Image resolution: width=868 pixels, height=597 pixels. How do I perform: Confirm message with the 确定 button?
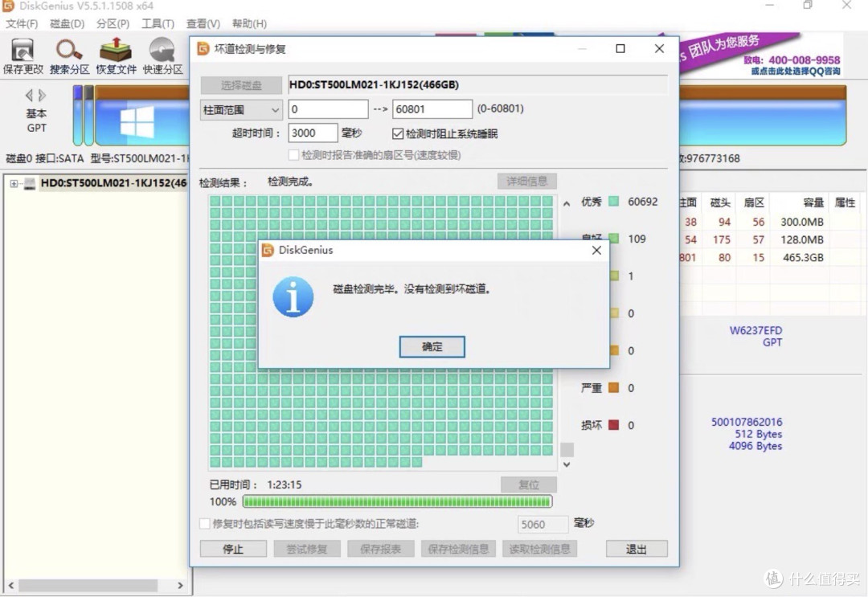(432, 347)
